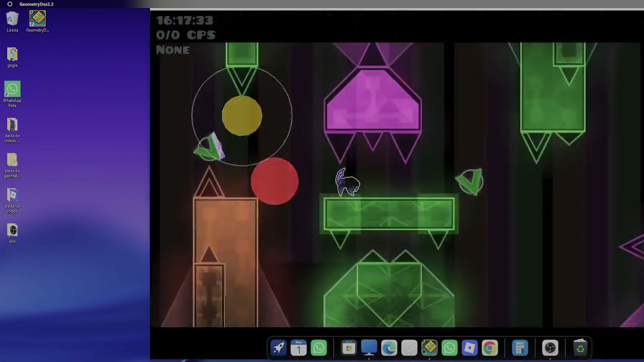Open the obs desktop shortcut

[x=13, y=233]
